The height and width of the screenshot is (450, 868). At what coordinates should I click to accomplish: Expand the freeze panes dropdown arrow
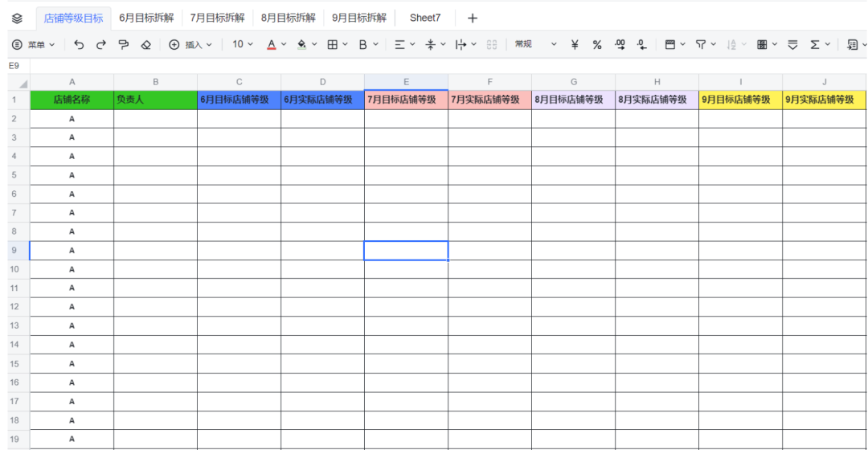pyautogui.click(x=682, y=44)
